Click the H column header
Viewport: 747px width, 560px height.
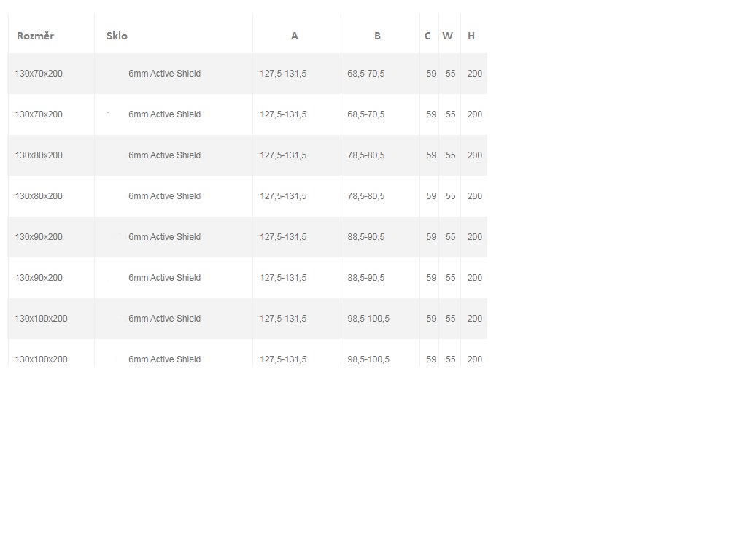tap(471, 36)
